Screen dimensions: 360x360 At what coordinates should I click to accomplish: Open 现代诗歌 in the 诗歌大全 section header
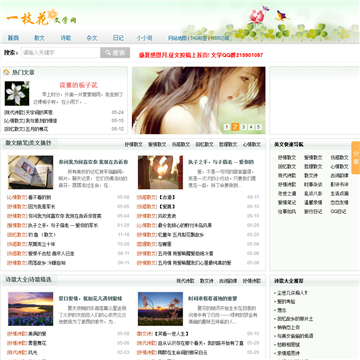click(x=185, y=281)
